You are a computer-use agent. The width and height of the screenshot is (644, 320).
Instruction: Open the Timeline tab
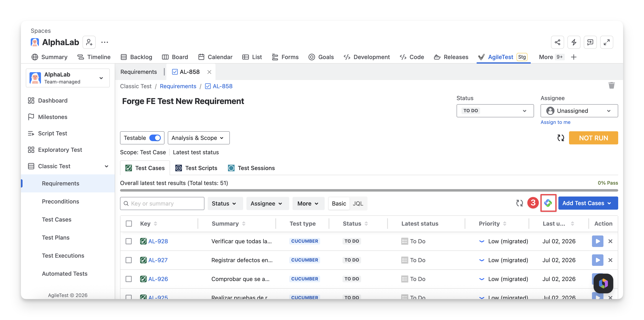point(94,57)
